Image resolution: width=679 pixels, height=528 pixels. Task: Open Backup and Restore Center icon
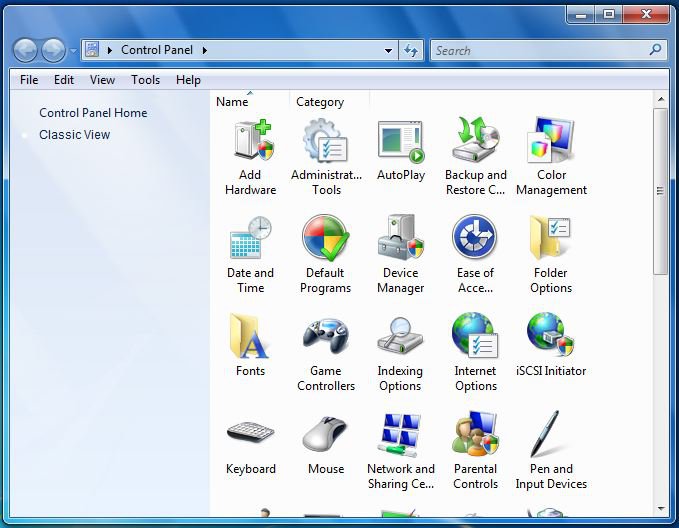(x=476, y=139)
